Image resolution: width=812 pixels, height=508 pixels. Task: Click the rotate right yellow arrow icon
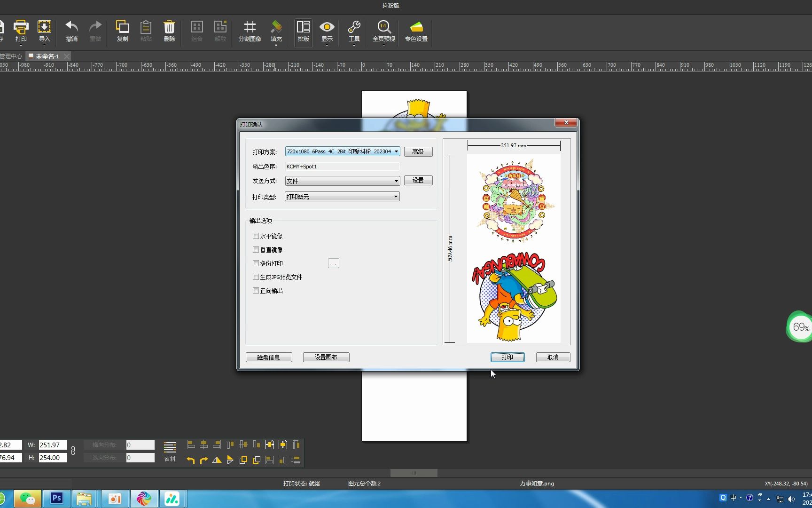[204, 460]
